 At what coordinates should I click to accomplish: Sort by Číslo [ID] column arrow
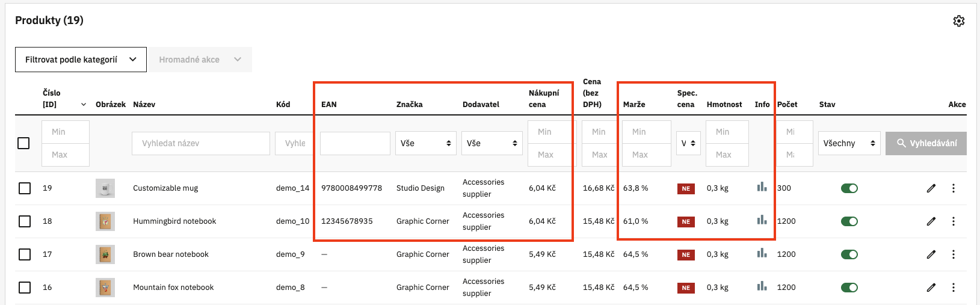(x=84, y=105)
